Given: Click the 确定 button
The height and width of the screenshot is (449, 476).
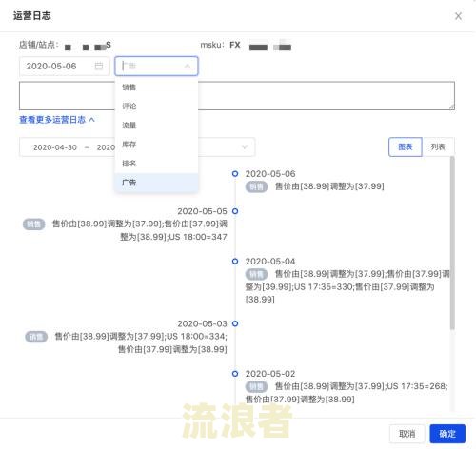Looking at the screenshot, I should point(447,434).
